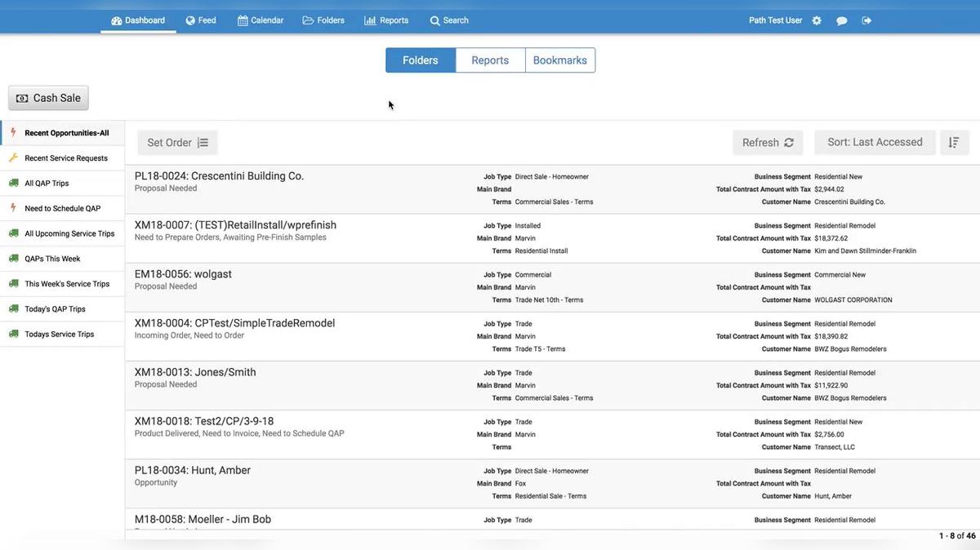
Task: Open XM18-0018: Test2/CP/3-9-18 record
Action: (552, 434)
